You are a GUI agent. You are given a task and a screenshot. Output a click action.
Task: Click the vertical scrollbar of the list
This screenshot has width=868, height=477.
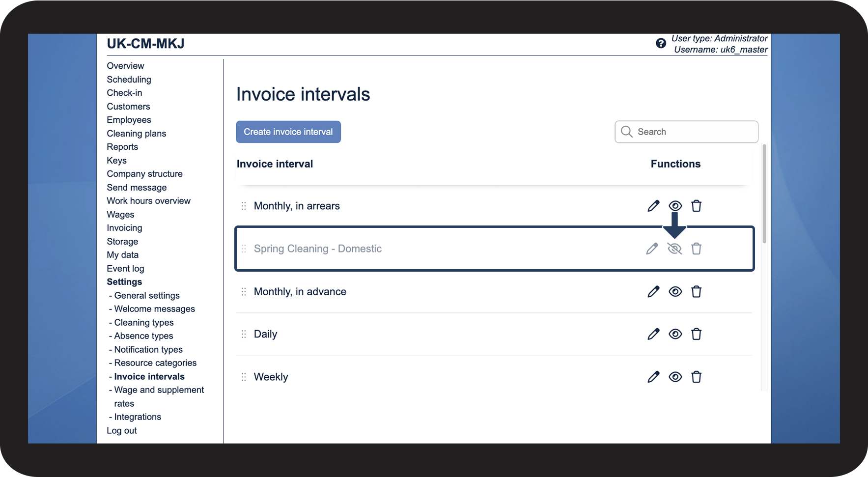coord(764,194)
